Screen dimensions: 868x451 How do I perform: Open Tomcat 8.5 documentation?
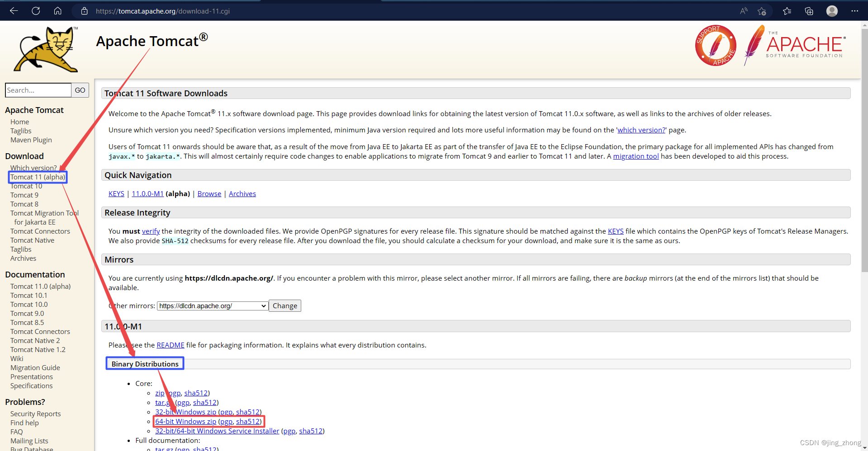pos(27,323)
